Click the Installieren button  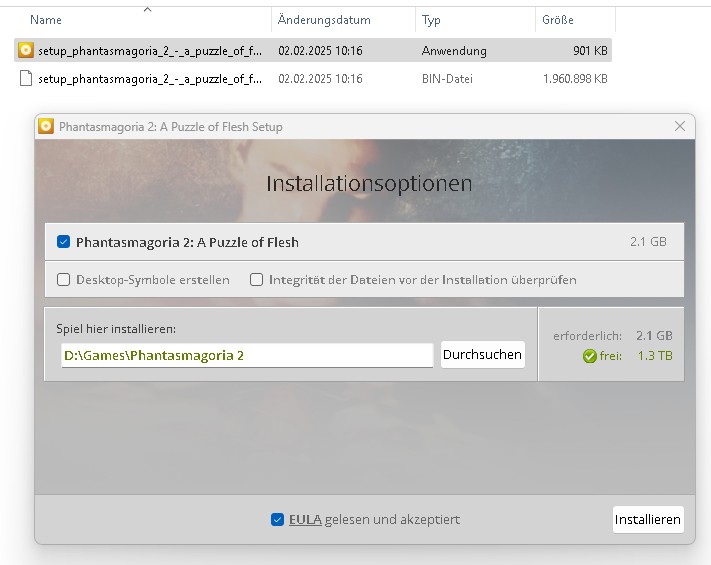(x=648, y=519)
